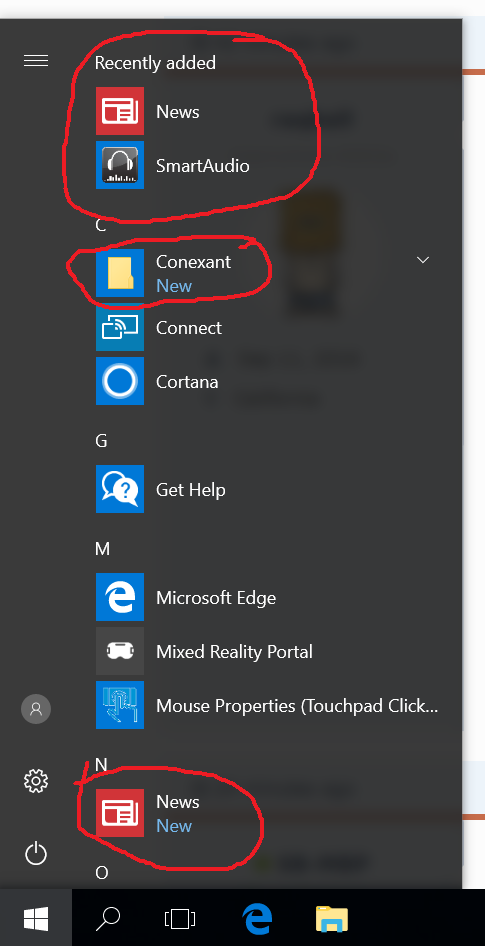Expand the Start hamburger menu
Image resolution: width=485 pixels, height=946 pixels.
36,60
